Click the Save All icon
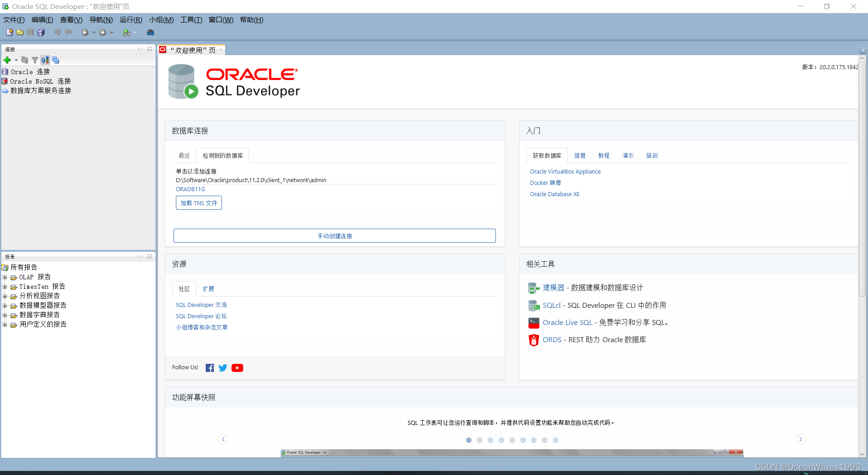 point(41,33)
